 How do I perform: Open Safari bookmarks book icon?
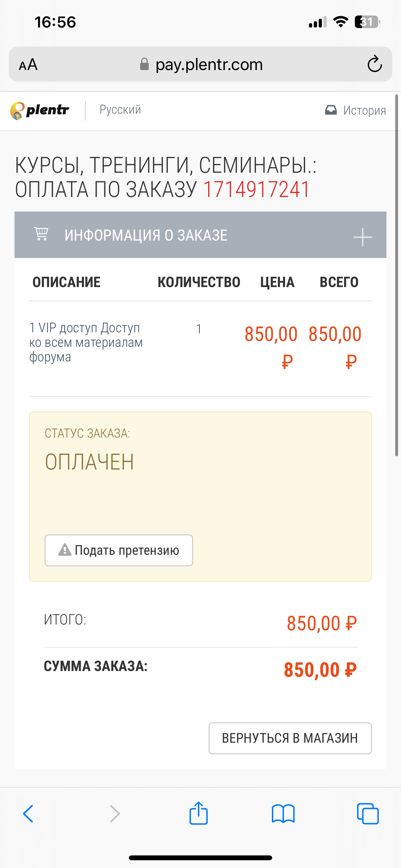click(283, 814)
